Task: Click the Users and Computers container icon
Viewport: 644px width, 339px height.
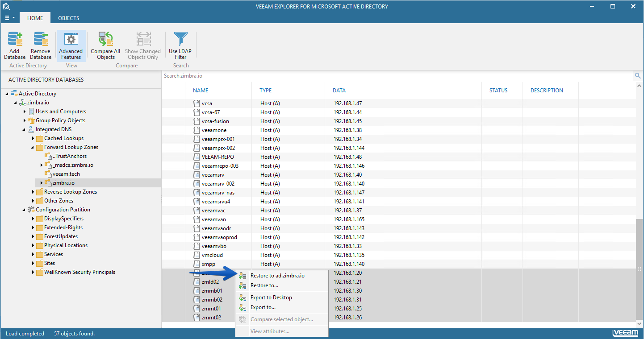Action: (31, 112)
